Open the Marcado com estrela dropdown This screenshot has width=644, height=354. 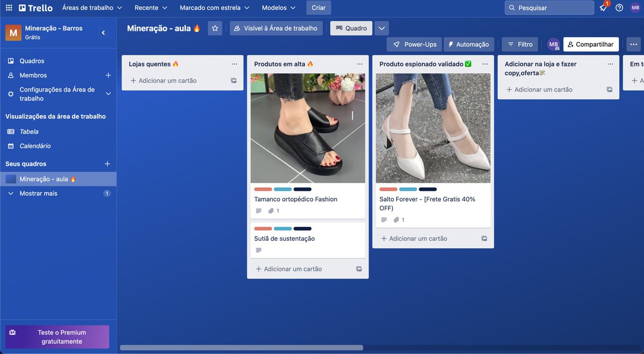[215, 8]
